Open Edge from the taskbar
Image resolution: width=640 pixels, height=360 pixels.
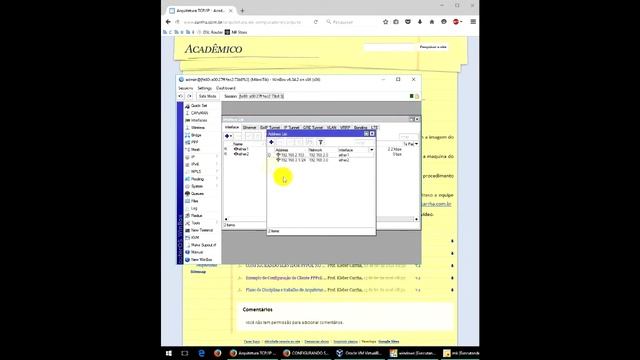click(201, 353)
